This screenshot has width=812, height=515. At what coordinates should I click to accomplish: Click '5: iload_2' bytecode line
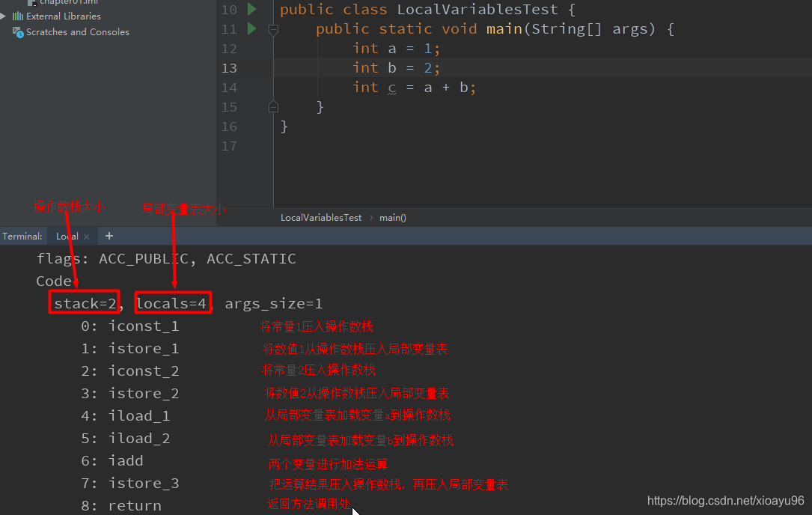click(125, 439)
